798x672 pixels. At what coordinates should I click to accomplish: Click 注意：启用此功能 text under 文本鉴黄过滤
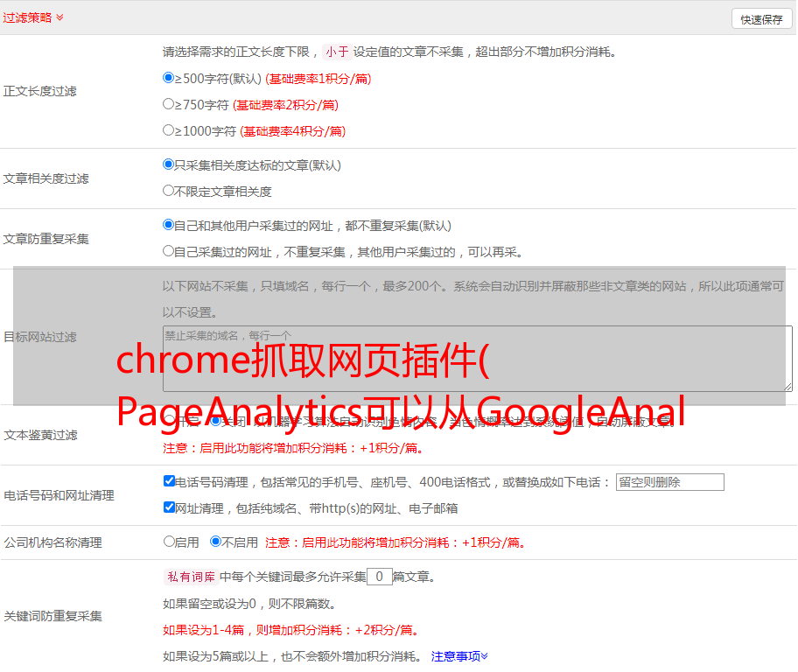pos(294,448)
